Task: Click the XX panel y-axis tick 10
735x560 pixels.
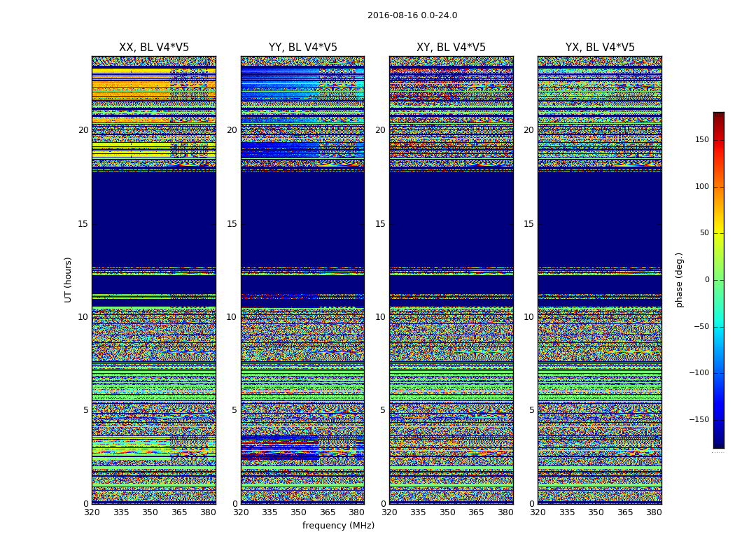Action: pos(83,317)
